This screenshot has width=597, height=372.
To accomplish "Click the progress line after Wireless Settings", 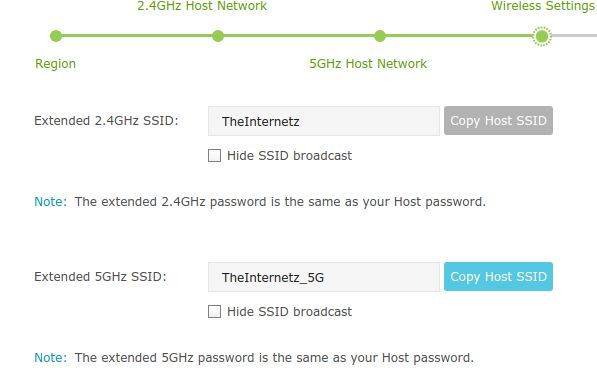I will point(574,36).
